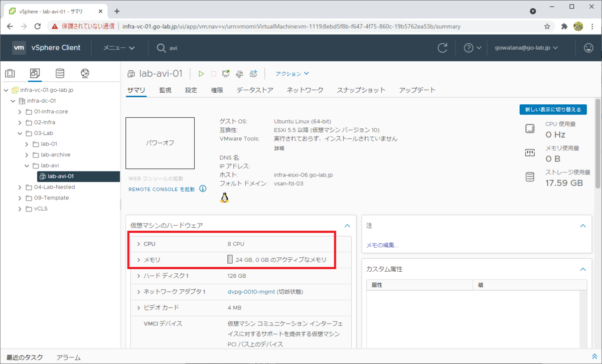Open the 最近のタスク bottom panel
602x364 pixels.
(24, 357)
